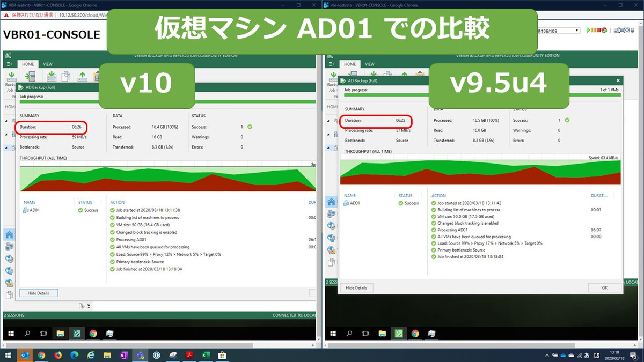Open host Windows Start menu
644x362 pixels.
point(8,355)
